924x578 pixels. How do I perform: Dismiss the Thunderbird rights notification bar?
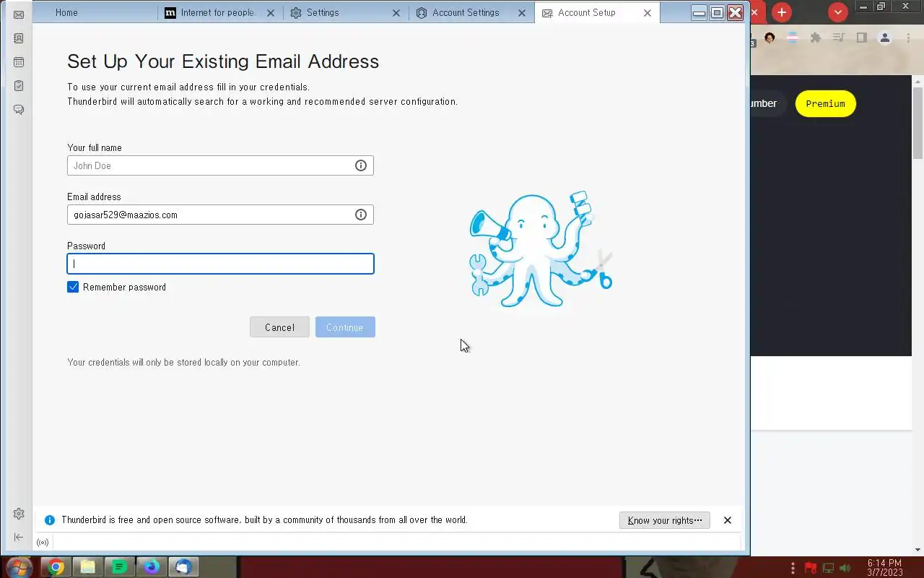pyautogui.click(x=728, y=520)
